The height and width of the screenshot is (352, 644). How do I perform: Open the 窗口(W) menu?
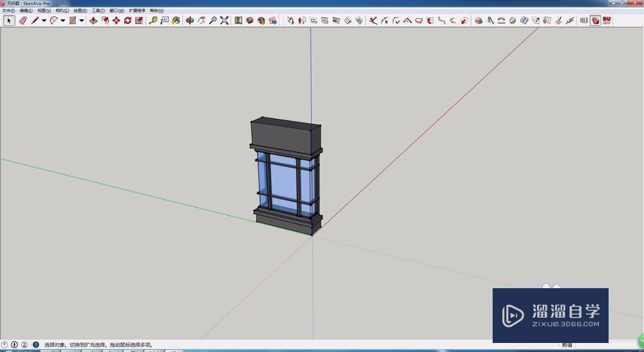117,11
